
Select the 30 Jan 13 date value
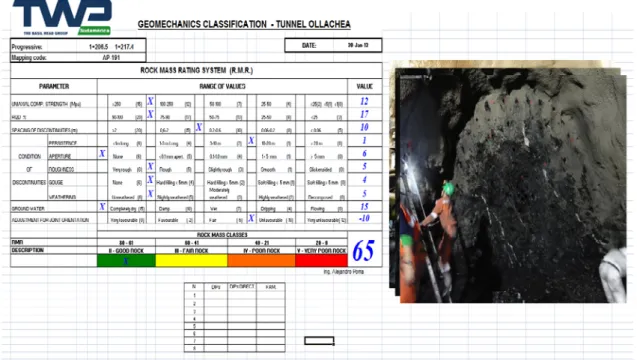tap(358, 45)
